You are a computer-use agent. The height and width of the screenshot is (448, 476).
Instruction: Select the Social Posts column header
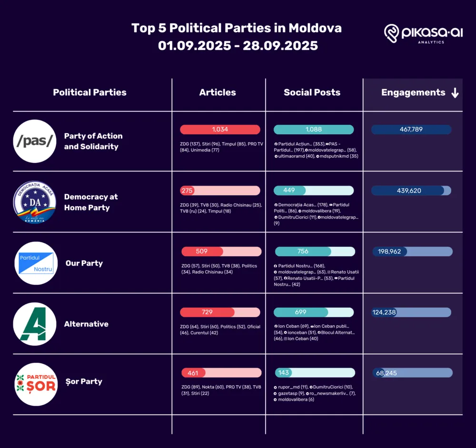click(x=312, y=93)
